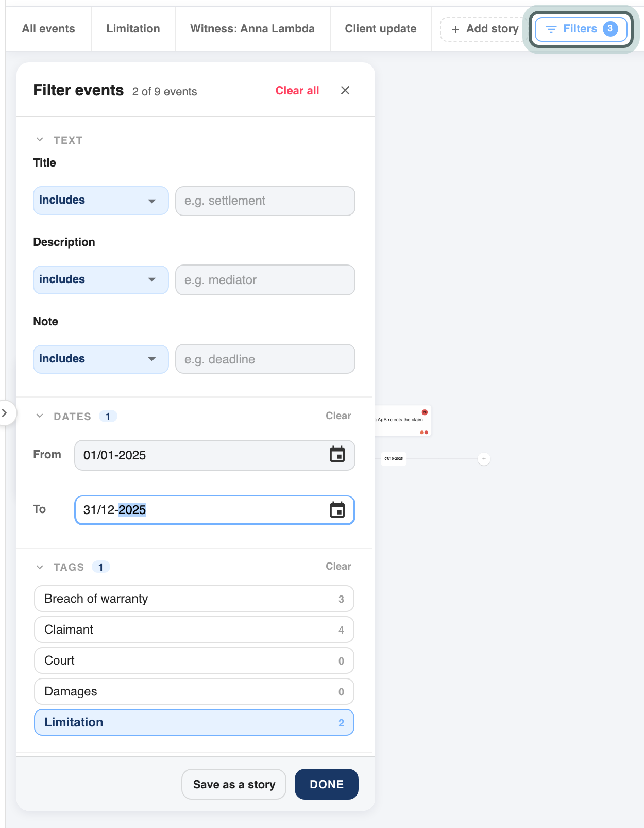This screenshot has height=828, width=644.
Task: Focus the Description text field
Action: (265, 280)
